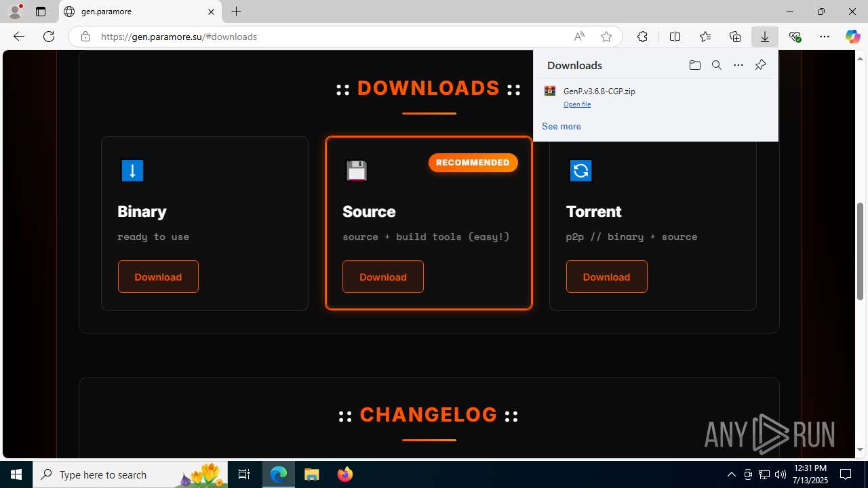The image size is (868, 488).
Task: Open the Extensions puzzle icon
Action: tap(642, 37)
